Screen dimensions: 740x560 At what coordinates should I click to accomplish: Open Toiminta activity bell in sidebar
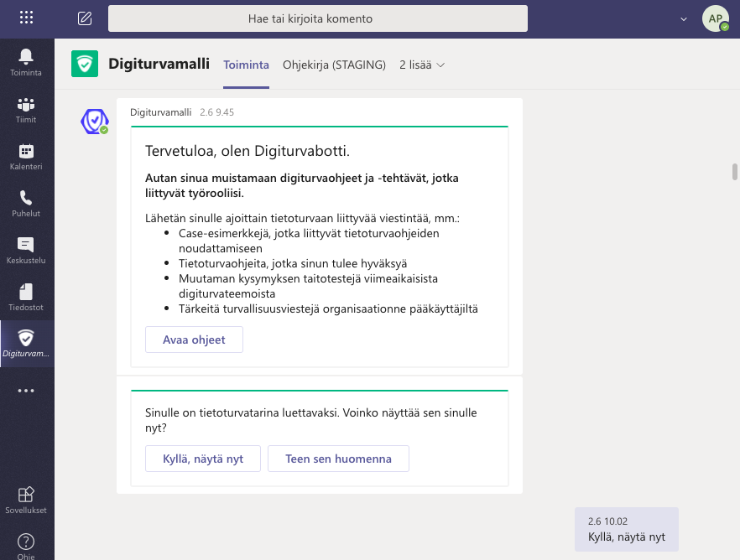[26, 62]
